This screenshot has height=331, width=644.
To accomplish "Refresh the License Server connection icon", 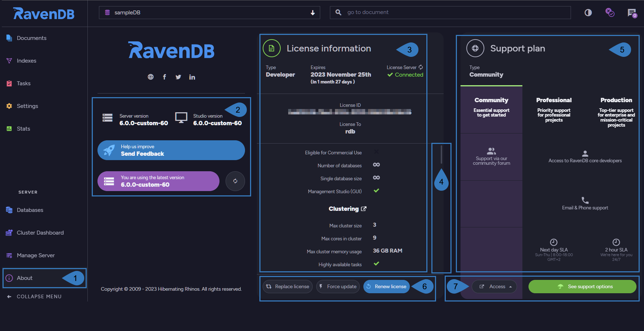I will (x=421, y=67).
